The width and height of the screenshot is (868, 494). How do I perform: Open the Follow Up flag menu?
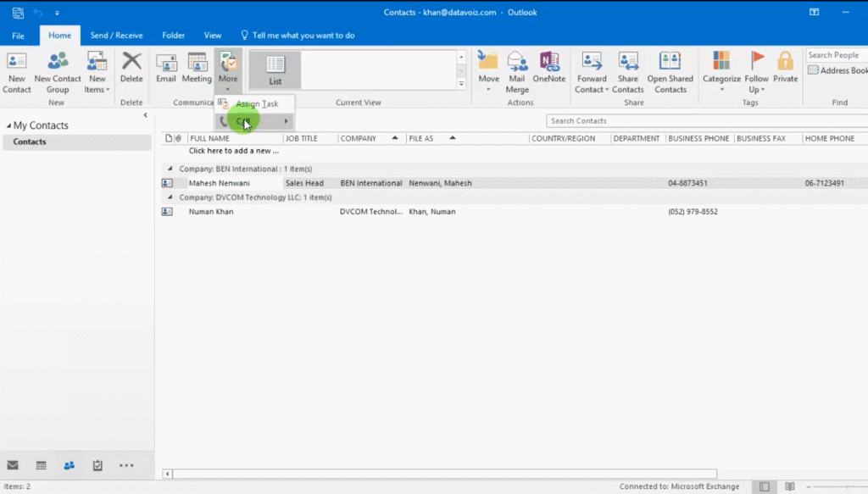756,73
